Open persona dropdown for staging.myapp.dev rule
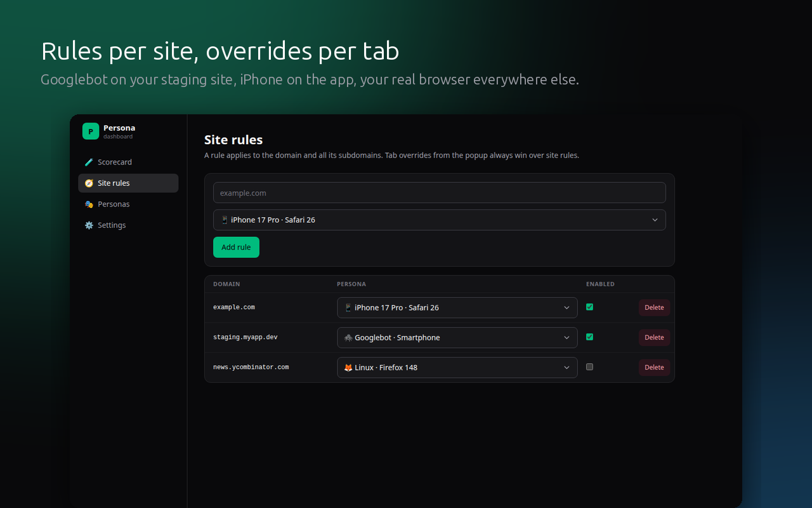The width and height of the screenshot is (812, 508). tap(457, 337)
